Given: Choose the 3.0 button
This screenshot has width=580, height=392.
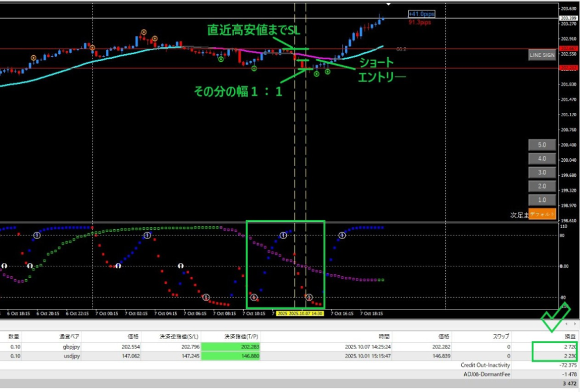Looking at the screenshot, I should 542,172.
